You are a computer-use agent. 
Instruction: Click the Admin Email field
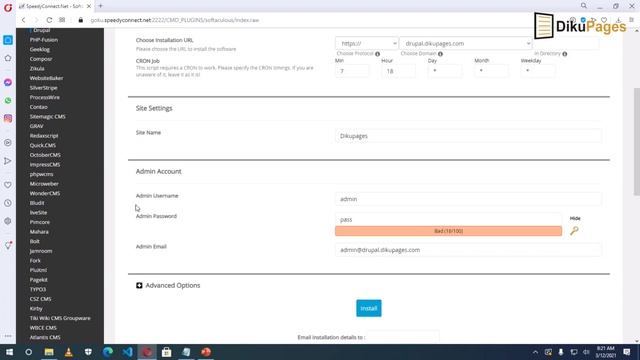[468, 250]
